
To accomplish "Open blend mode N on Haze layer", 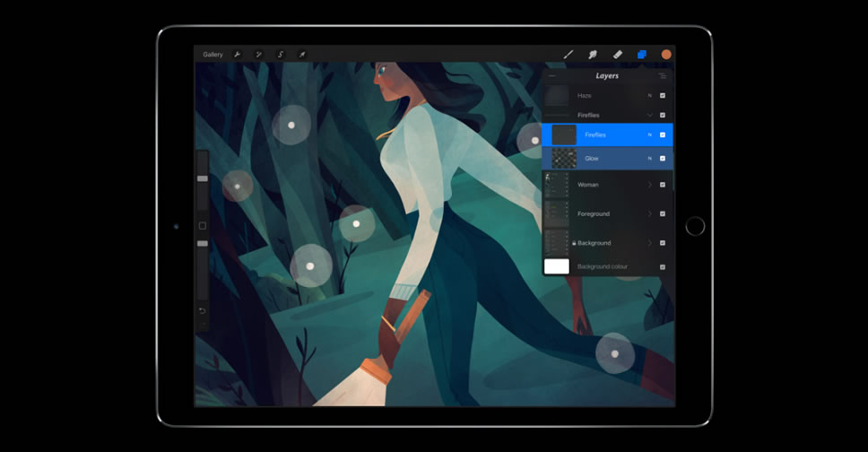I will pyautogui.click(x=649, y=95).
